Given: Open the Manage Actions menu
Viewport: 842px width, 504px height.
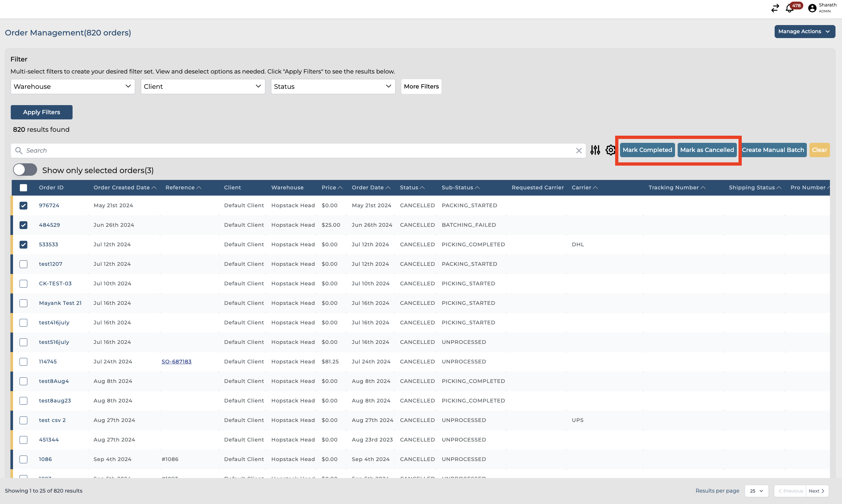Looking at the screenshot, I should pyautogui.click(x=804, y=32).
